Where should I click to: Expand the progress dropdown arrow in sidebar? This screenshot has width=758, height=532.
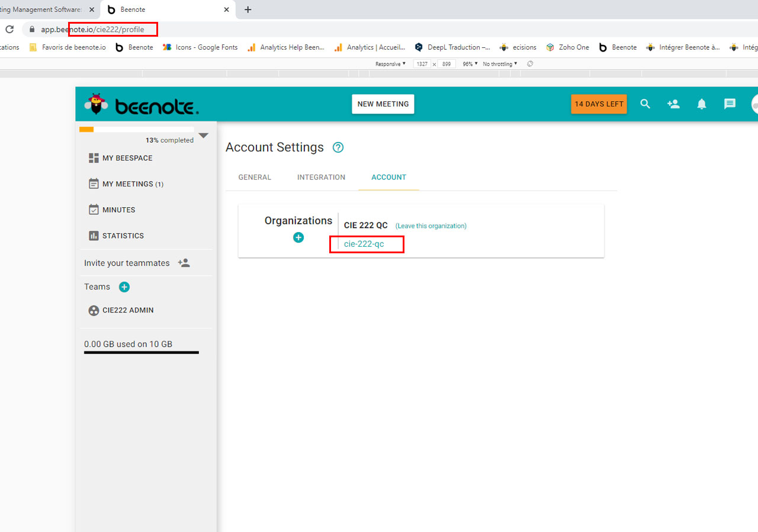(204, 136)
